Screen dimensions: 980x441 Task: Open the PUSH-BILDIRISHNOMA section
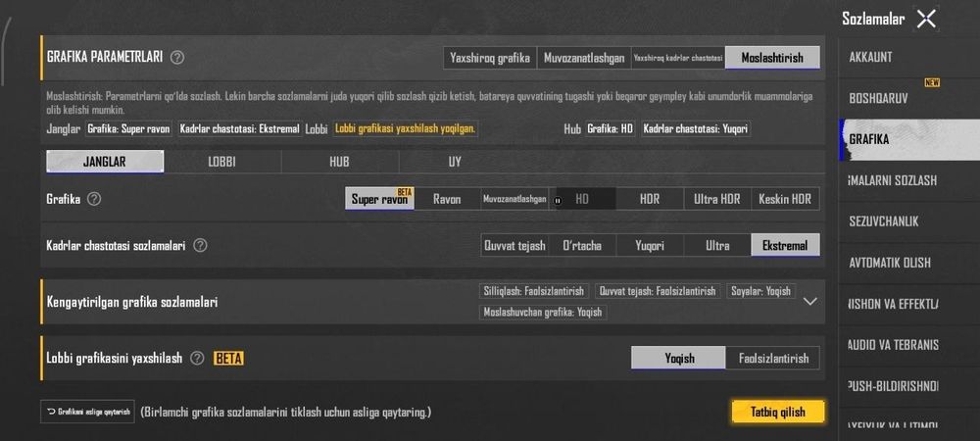(x=909, y=386)
